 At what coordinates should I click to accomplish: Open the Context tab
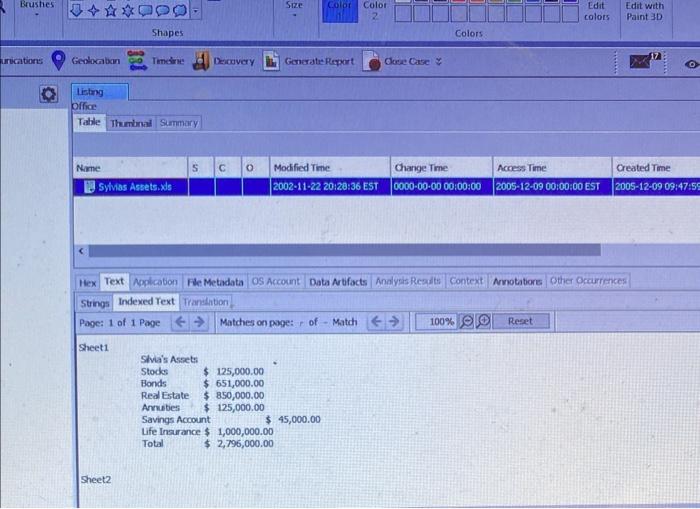pos(466,281)
